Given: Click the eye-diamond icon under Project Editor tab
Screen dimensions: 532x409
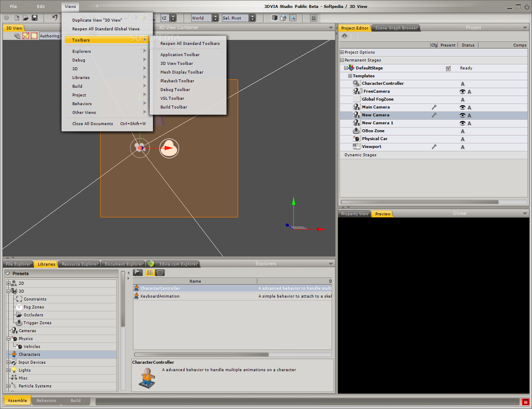Looking at the screenshot, I should [x=345, y=36].
